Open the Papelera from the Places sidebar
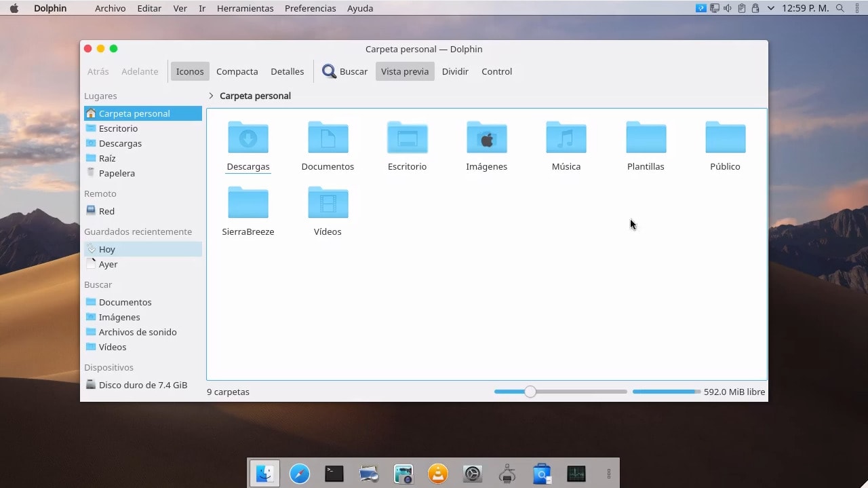Image resolution: width=868 pixels, height=488 pixels. pos(117,173)
